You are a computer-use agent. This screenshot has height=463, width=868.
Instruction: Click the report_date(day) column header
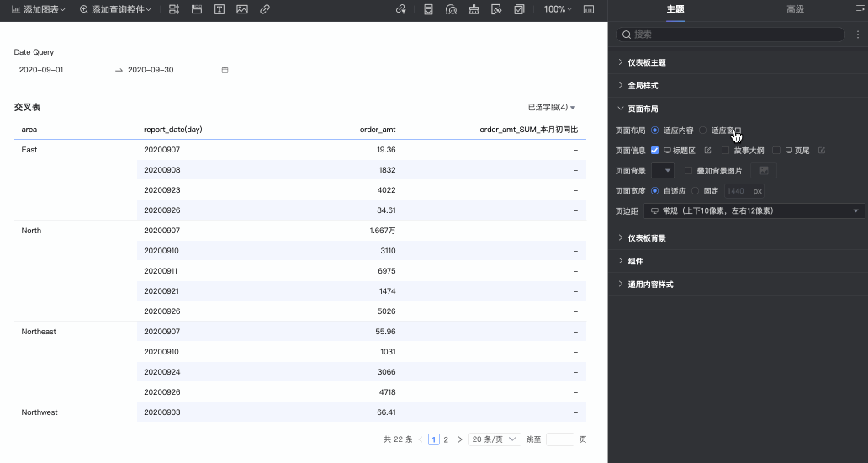[x=173, y=130]
